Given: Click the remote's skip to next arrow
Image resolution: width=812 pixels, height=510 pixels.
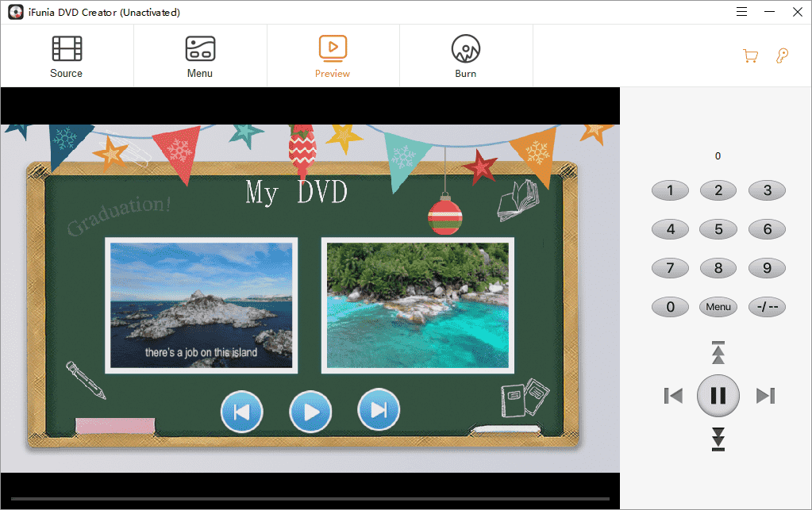Looking at the screenshot, I should (x=765, y=395).
